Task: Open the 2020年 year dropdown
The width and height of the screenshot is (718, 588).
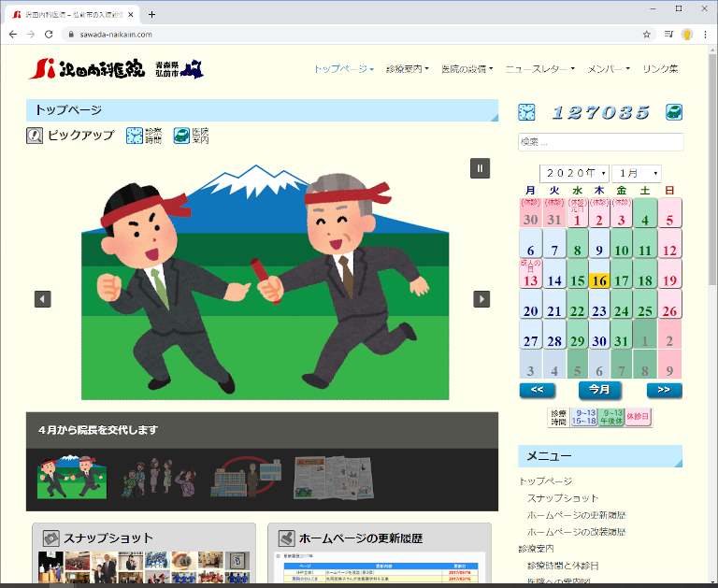Action: tap(574, 173)
